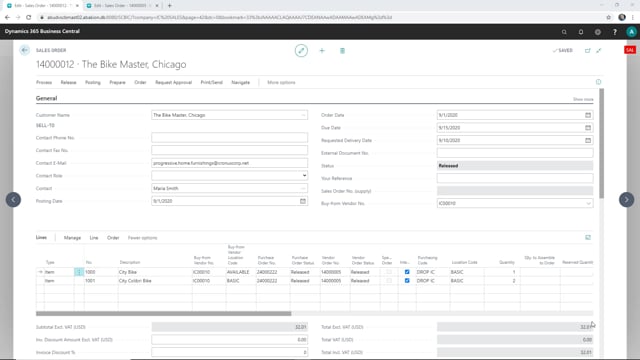Image resolution: width=640 pixels, height=360 pixels.
Task: Open user account avatar in header
Action: [631, 32]
